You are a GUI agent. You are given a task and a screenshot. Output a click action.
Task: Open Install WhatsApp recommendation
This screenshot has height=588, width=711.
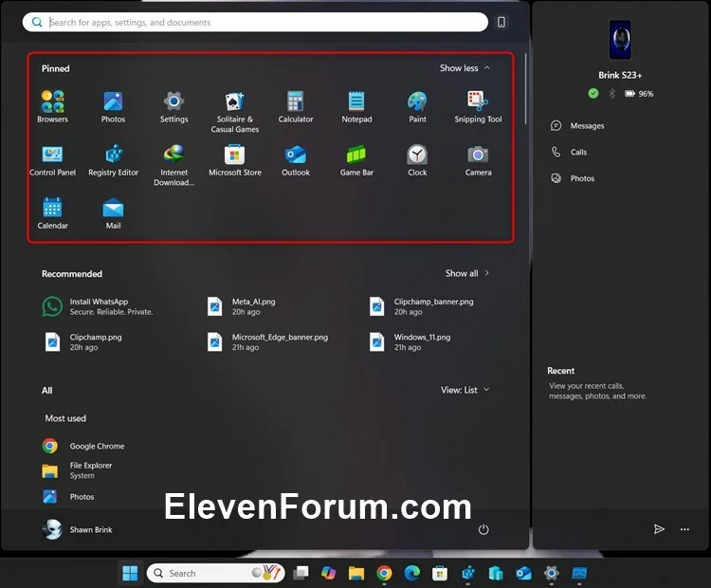[x=98, y=306]
